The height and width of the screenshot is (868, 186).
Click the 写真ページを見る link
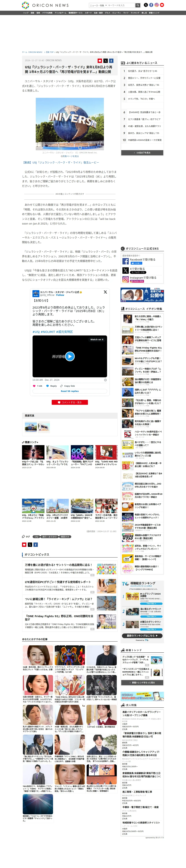pyautogui.click(x=70, y=156)
